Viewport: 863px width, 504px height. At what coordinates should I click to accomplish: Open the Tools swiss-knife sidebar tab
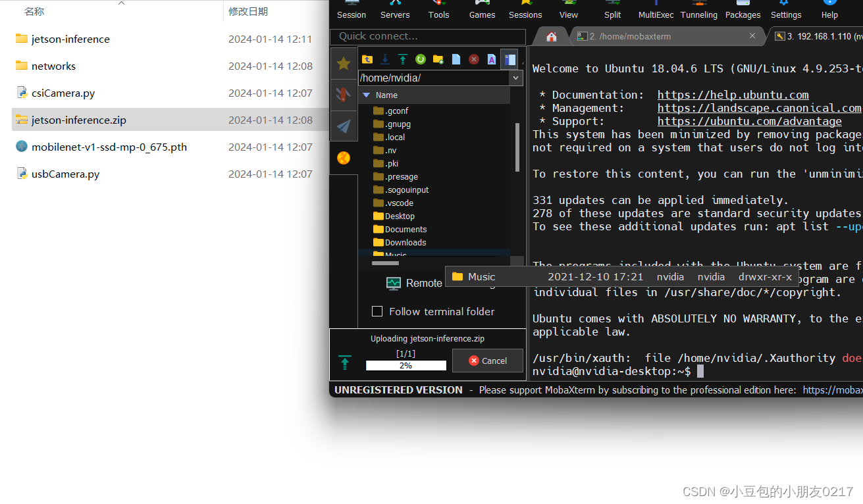click(344, 95)
